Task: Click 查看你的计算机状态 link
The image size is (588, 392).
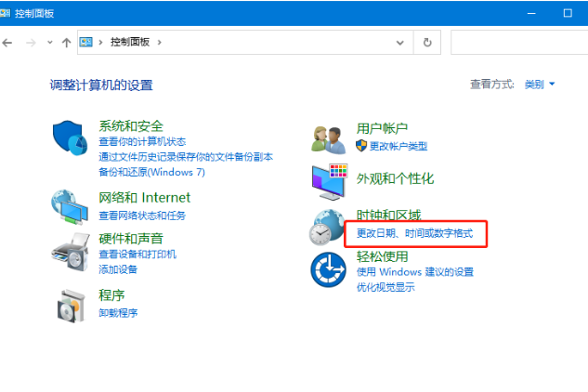Action: point(142,142)
